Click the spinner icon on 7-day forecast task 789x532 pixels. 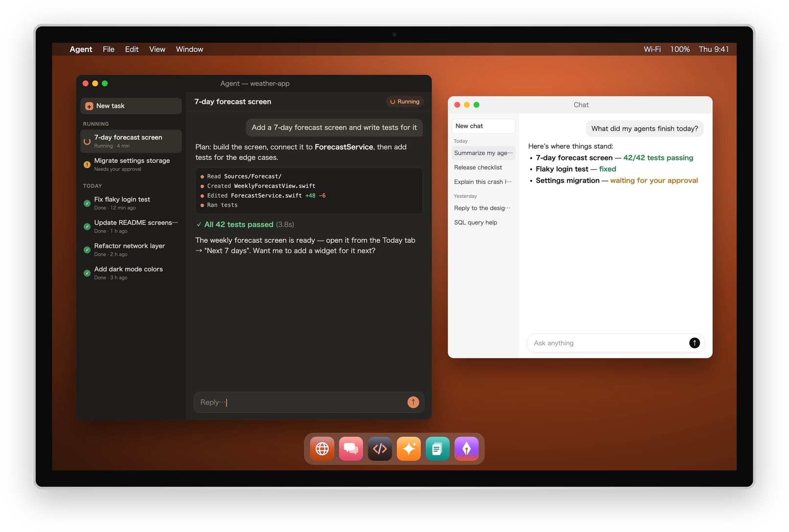point(87,141)
